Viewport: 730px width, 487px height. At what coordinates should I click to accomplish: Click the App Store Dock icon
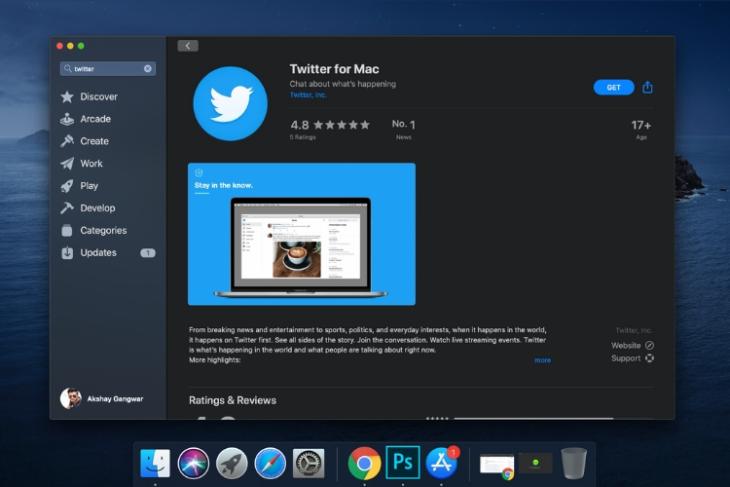(441, 463)
